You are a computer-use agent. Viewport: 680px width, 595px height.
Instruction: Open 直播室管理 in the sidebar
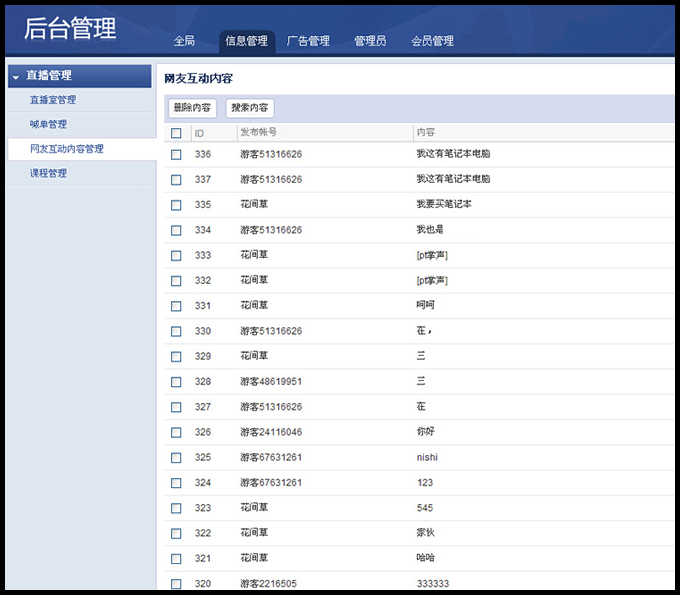click(x=53, y=100)
